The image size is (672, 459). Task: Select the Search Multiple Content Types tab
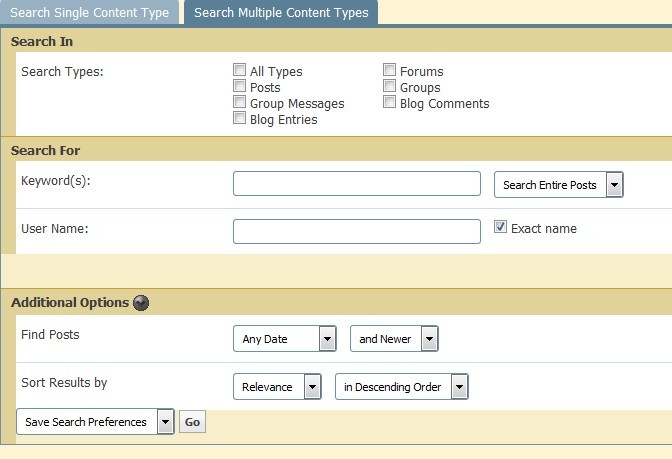click(281, 13)
